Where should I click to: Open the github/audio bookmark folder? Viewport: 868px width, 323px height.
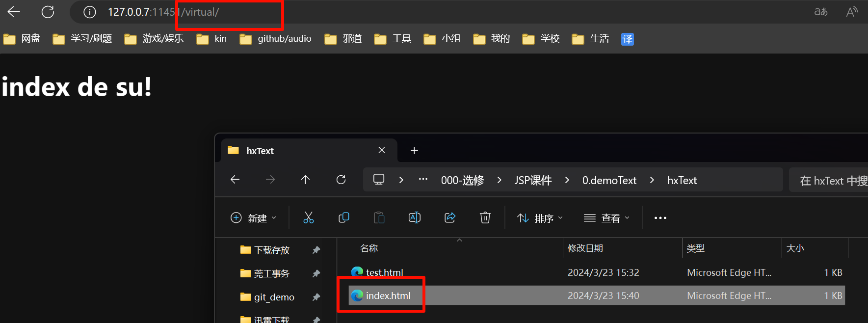(x=276, y=39)
